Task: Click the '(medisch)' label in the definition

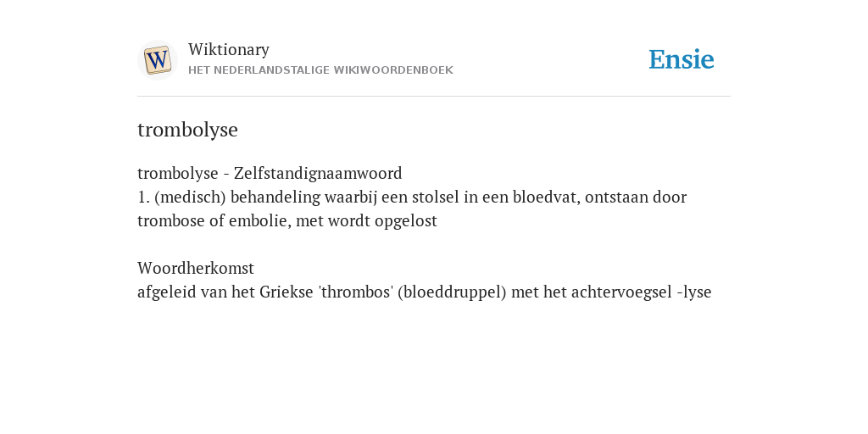Action: pyautogui.click(x=191, y=197)
